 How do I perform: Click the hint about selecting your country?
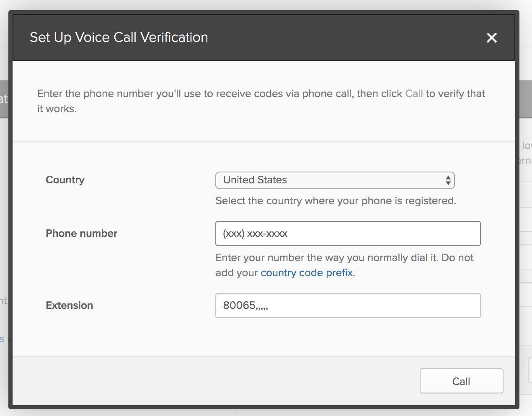[336, 201]
